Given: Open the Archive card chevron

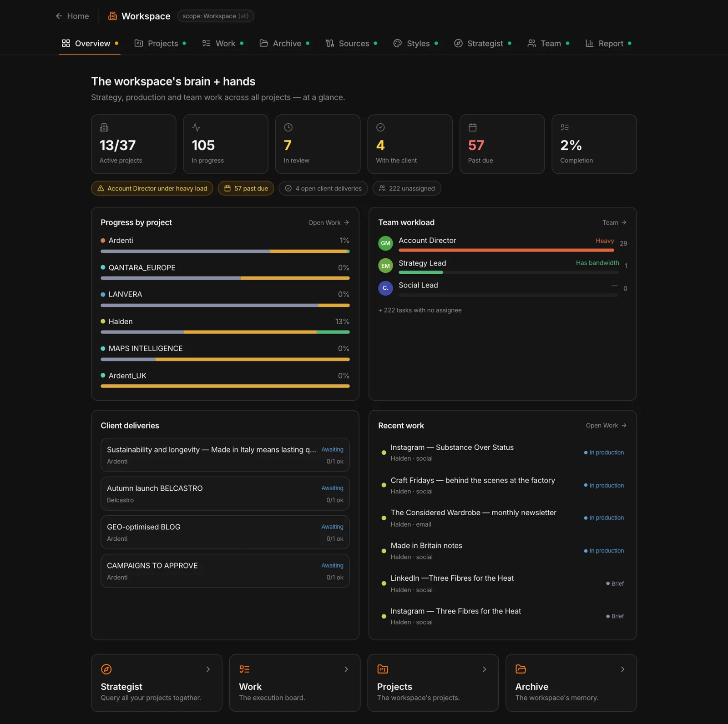Looking at the screenshot, I should tap(622, 669).
